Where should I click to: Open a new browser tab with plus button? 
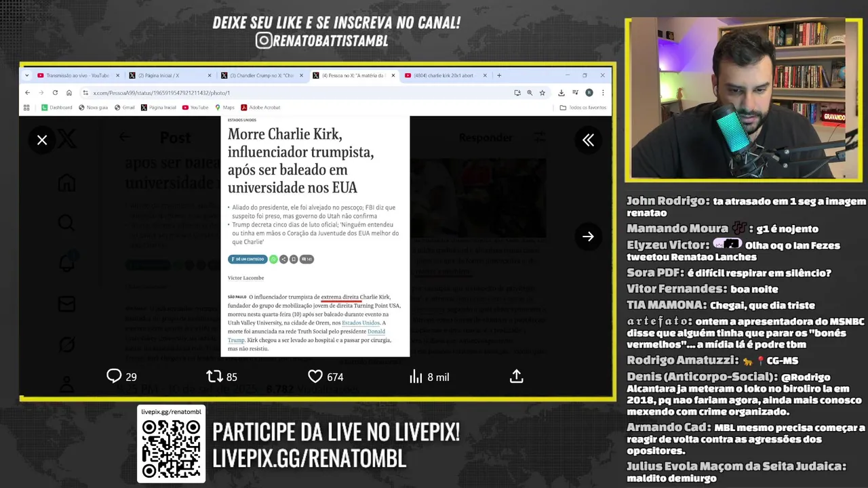point(499,75)
